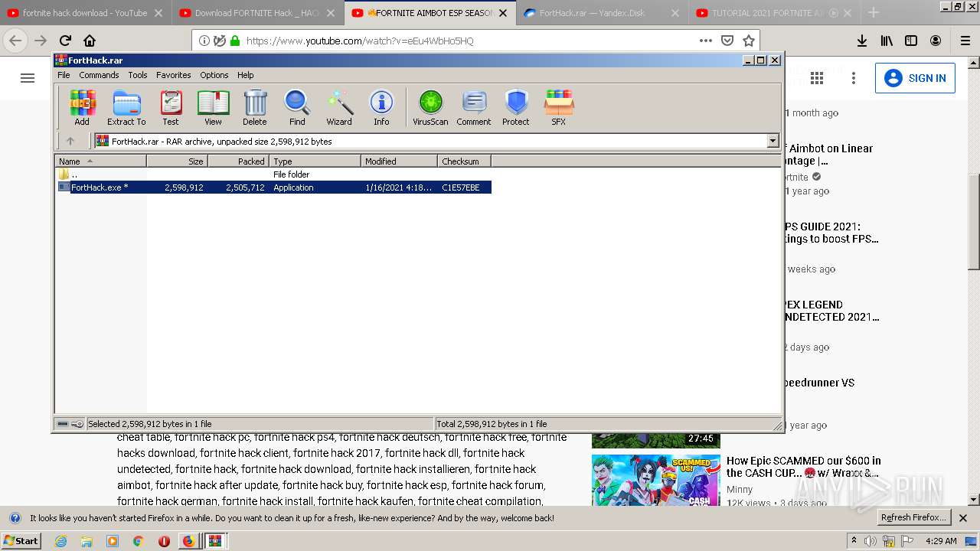Click the Add icon in WinRAR toolbar
This screenshot has width=980, height=551.
pyautogui.click(x=82, y=107)
